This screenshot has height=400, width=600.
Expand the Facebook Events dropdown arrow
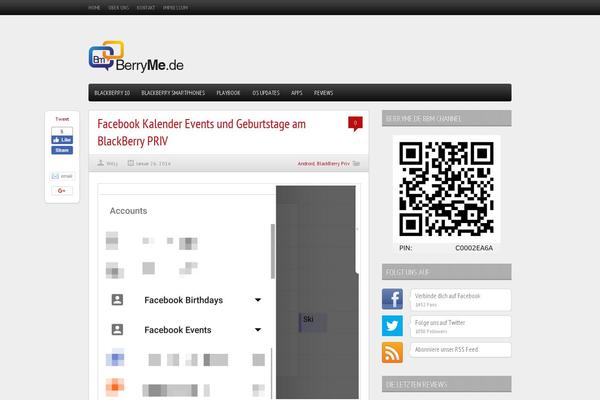coord(258,329)
